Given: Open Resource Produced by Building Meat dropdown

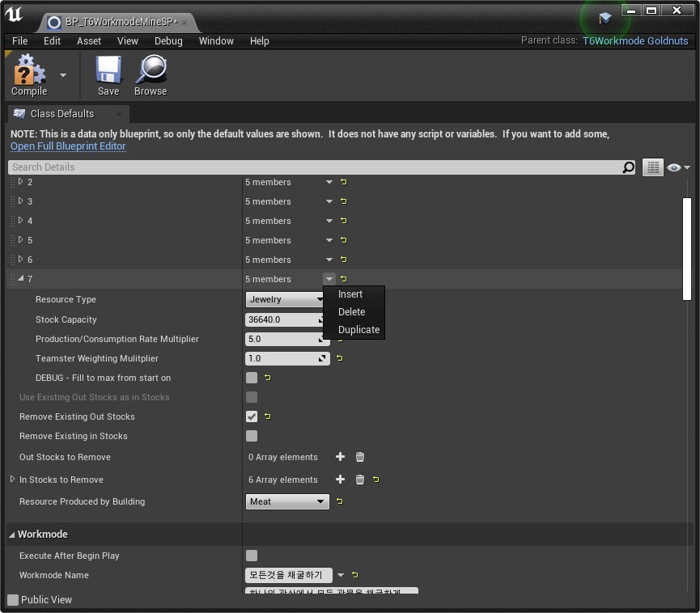Looking at the screenshot, I should point(287,501).
